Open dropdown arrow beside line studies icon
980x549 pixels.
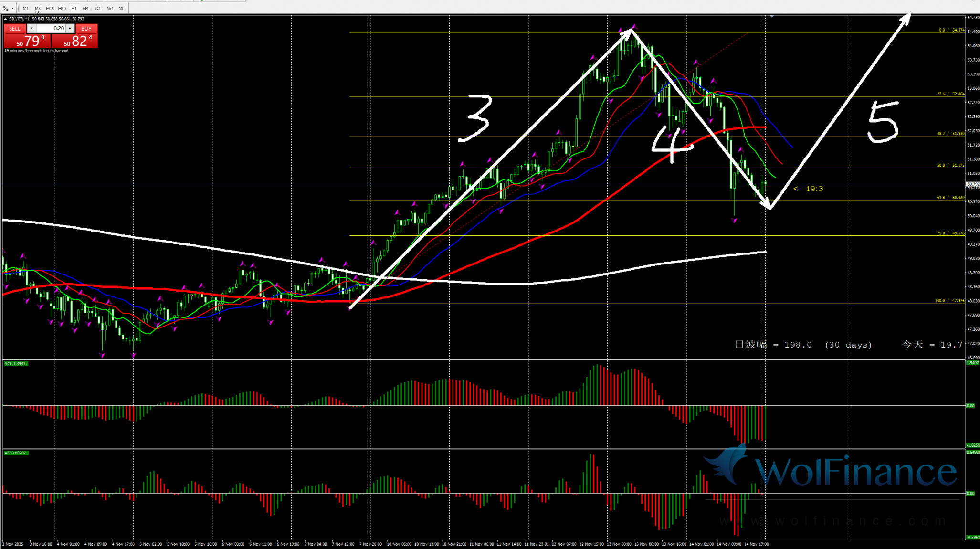click(12, 9)
